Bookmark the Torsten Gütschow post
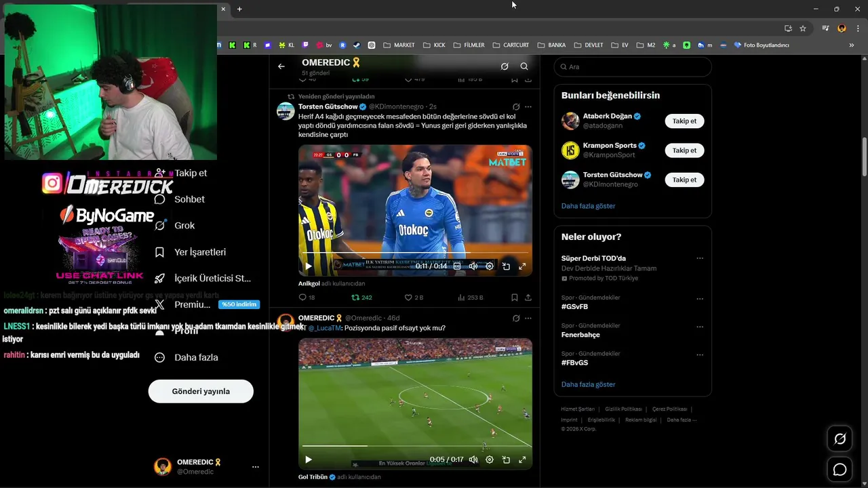The height and width of the screenshot is (488, 868). 515,298
